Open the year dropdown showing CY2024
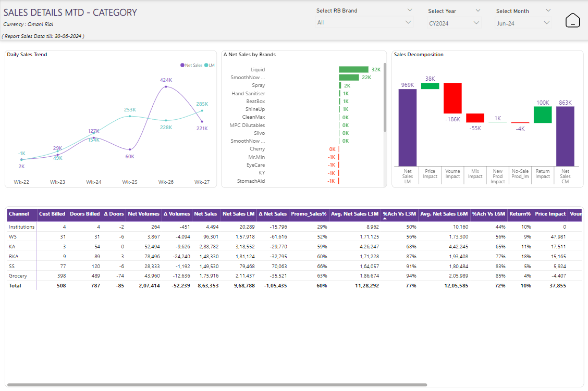This screenshot has width=588, height=391. coord(454,23)
